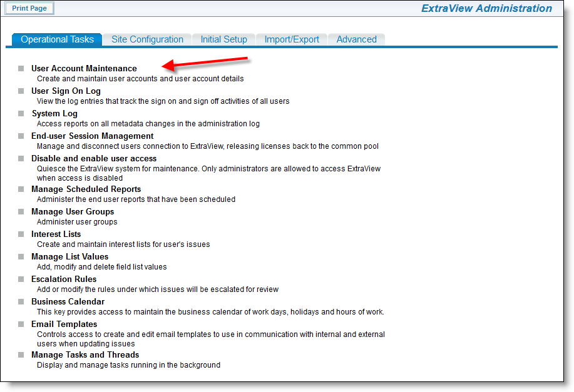Click the bullet icon beside User Sign On Log
The width and height of the screenshot is (574, 392).
point(21,91)
